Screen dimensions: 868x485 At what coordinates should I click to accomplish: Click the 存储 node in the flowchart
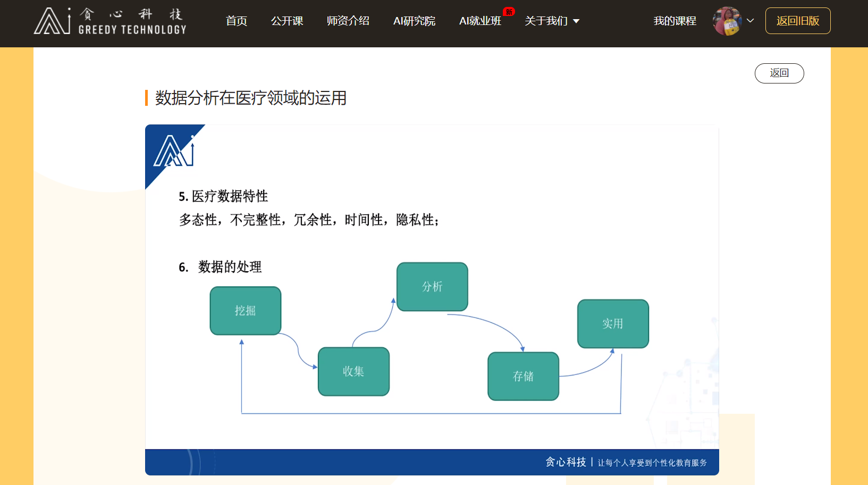pyautogui.click(x=523, y=377)
